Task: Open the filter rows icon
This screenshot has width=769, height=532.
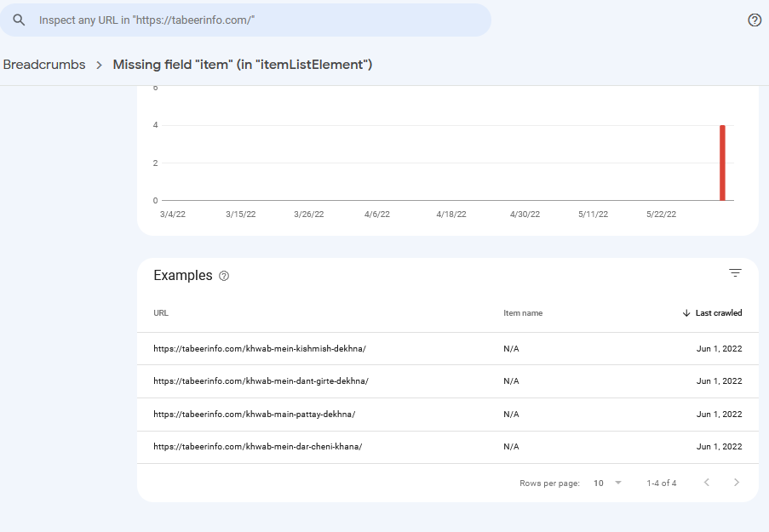Action: point(735,273)
